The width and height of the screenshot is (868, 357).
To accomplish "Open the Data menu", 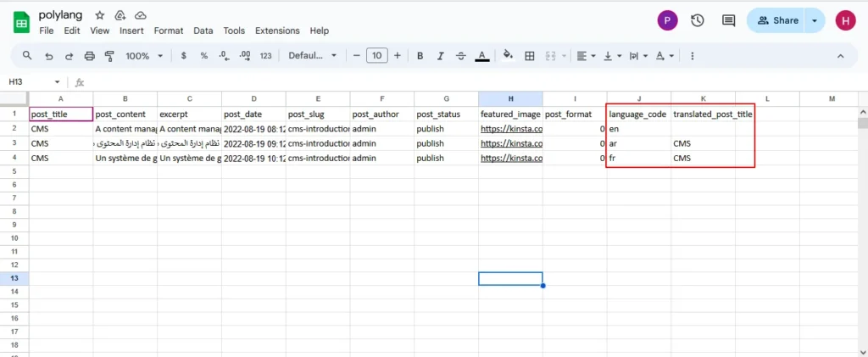I will pyautogui.click(x=203, y=31).
